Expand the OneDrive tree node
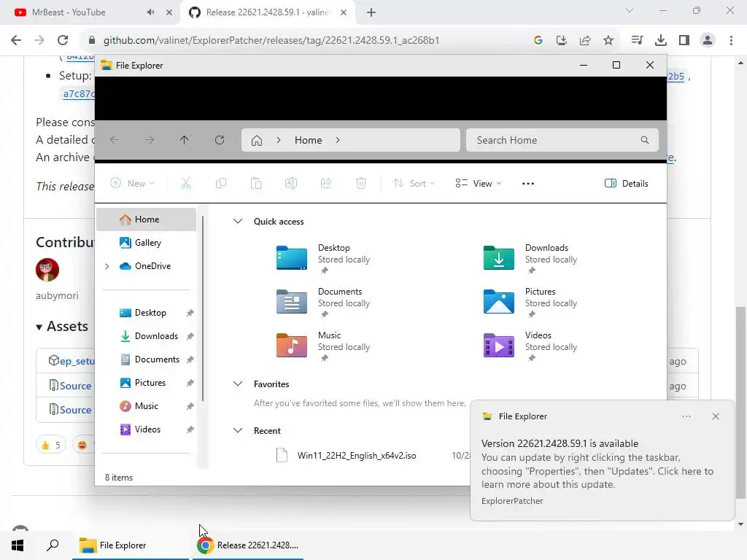747x560 pixels. [107, 266]
